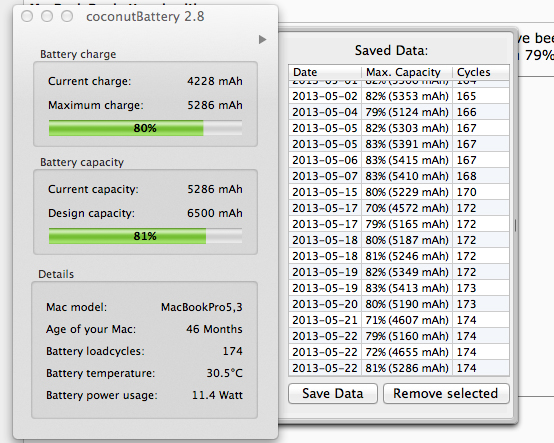Sort by the Max. Capacity column header
This screenshot has width=554, height=443.
(x=407, y=72)
